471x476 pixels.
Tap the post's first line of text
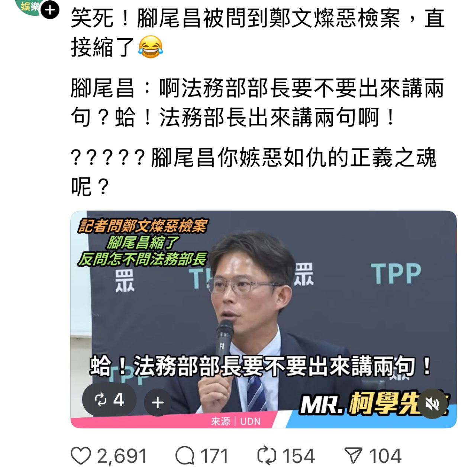tap(258, 18)
